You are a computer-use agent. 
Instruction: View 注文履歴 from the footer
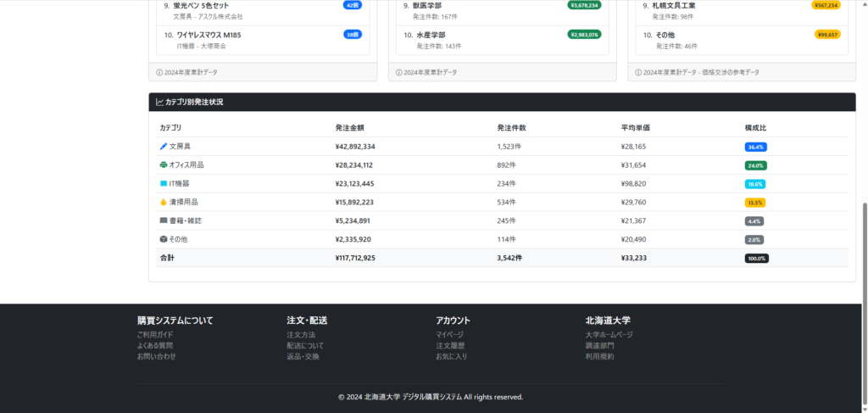[450, 346]
